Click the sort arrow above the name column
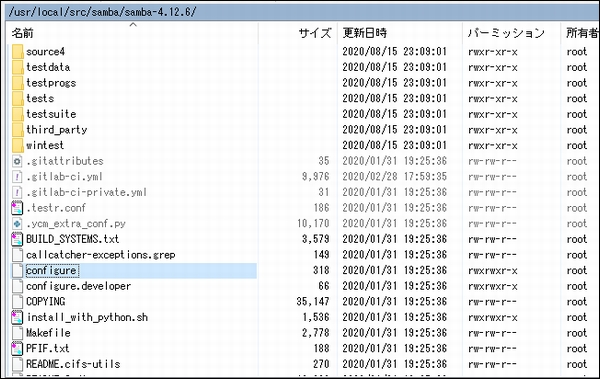This screenshot has width=600, height=379. point(133,25)
